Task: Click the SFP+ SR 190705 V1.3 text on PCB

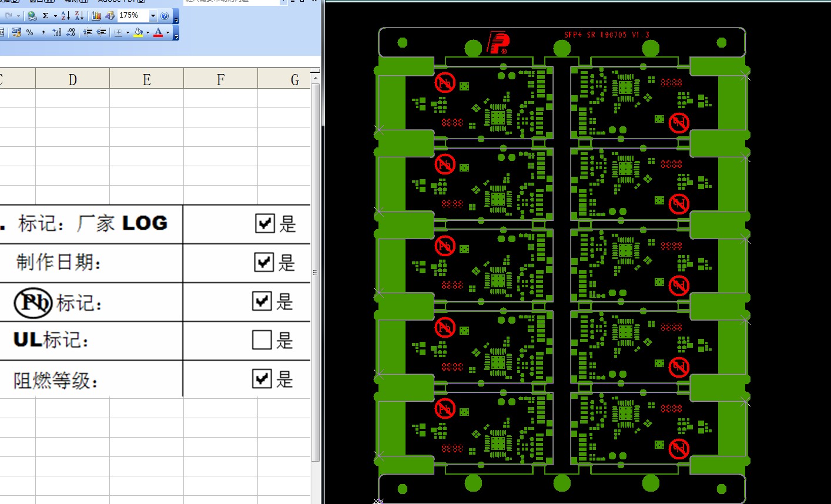Action: pos(607,35)
